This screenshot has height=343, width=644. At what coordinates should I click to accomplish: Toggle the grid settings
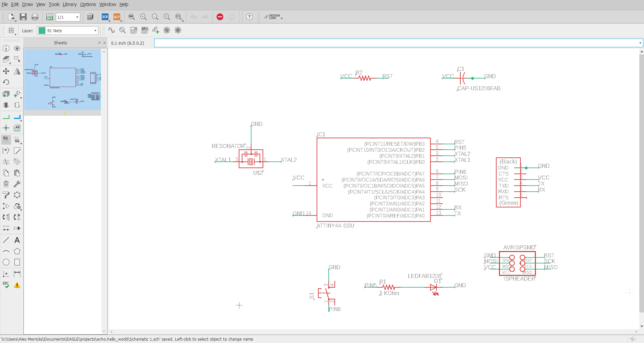pyautogui.click(x=11, y=30)
